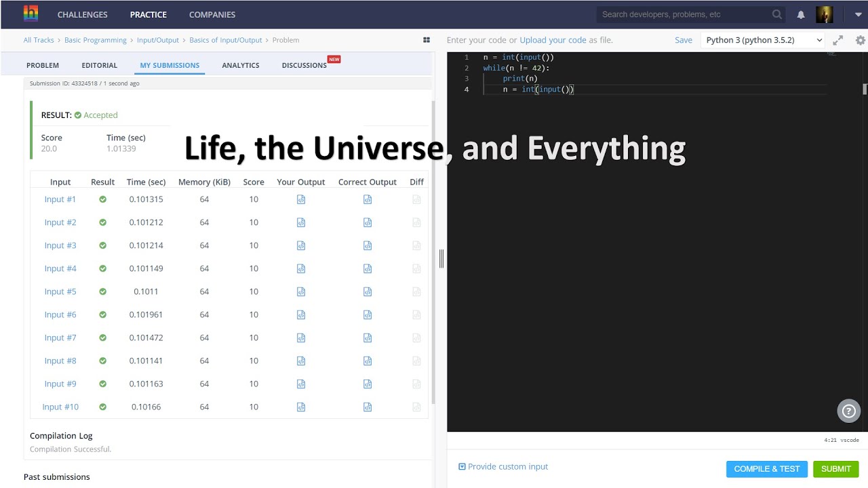Click the Accepted result check icon
Screen dimensions: 868x488
click(78, 115)
